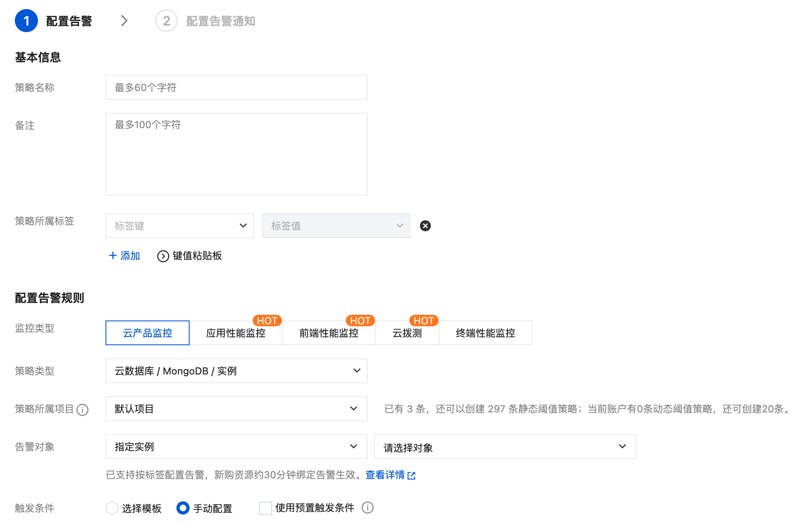This screenshot has height=524, width=812.
Task: Click info icon next to 使用预置触发条件
Action: 367,508
